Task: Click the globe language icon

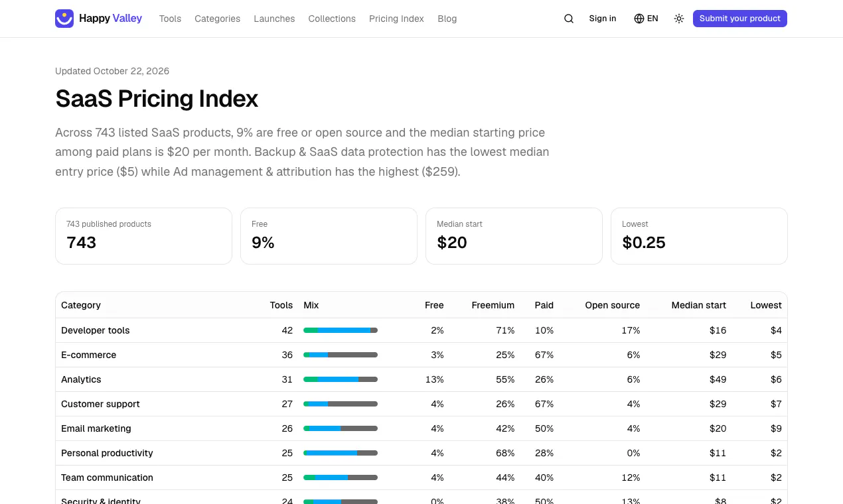Action: (639, 19)
